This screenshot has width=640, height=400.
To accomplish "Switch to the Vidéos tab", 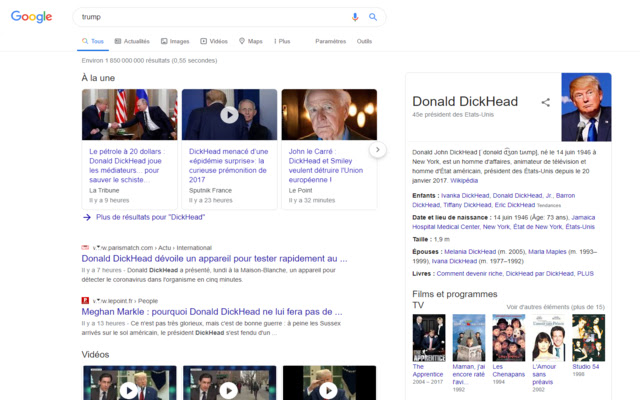I will [214, 41].
